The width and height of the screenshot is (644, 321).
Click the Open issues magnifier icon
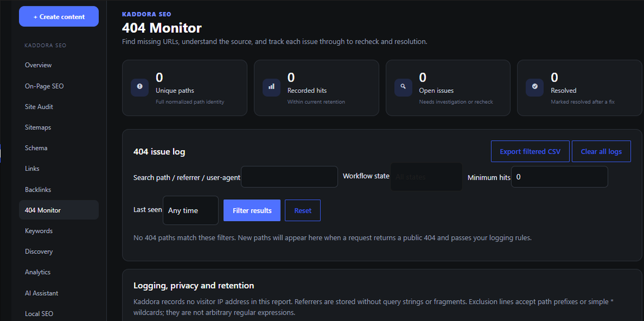click(403, 87)
